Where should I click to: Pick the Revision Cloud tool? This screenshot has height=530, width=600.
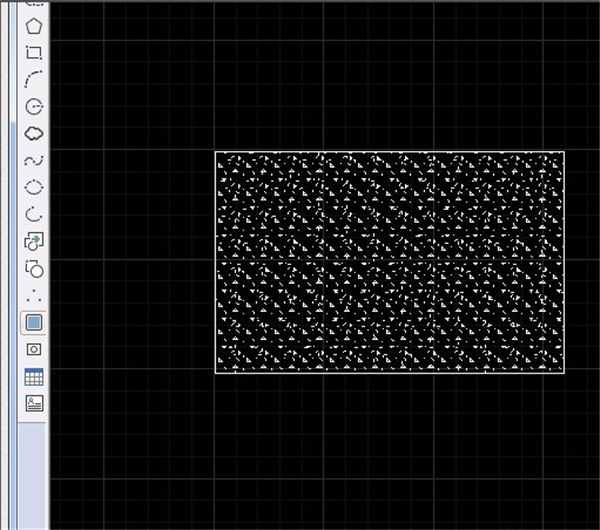tap(34, 134)
